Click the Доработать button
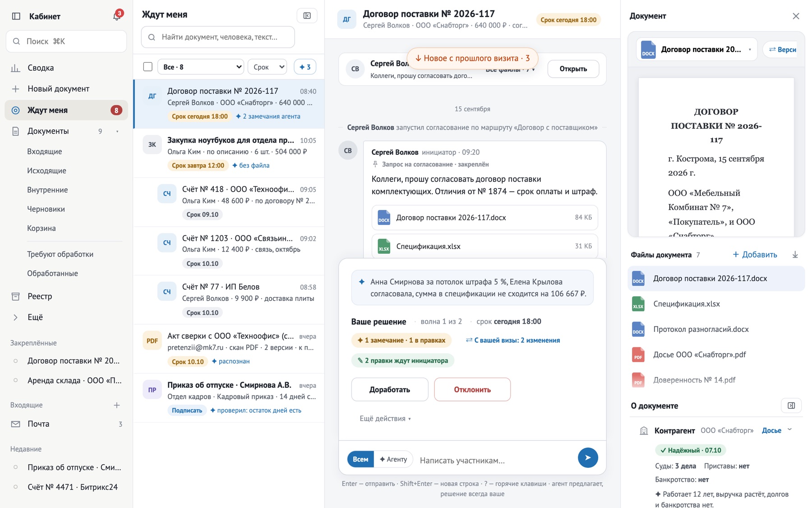The width and height of the screenshot is (812, 508). 390,389
